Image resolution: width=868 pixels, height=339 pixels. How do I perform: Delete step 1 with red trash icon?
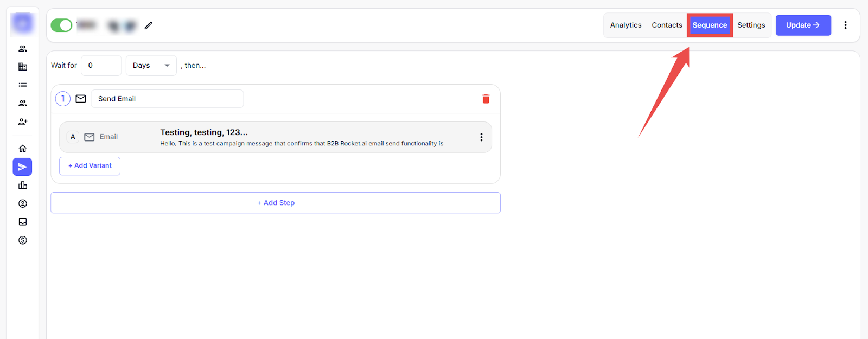coord(486,99)
